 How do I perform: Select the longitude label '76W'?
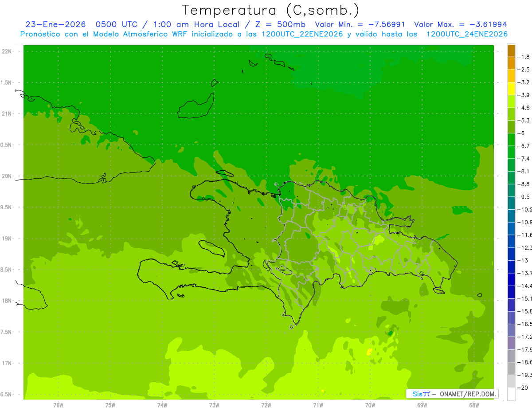click(58, 405)
